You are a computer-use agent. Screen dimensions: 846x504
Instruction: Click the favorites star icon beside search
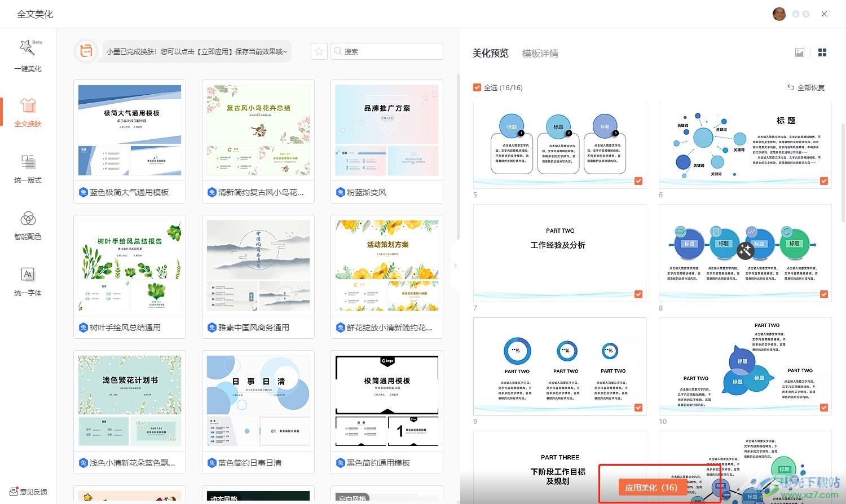[319, 51]
